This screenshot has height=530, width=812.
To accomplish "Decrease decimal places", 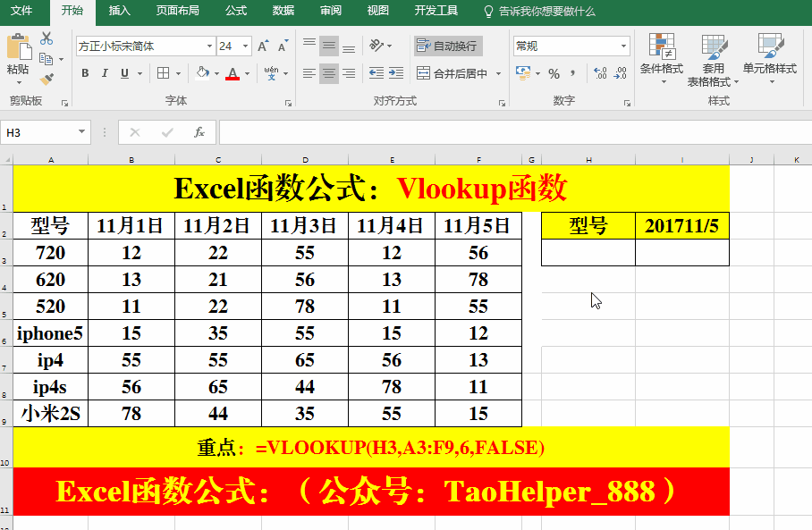I will [620, 73].
